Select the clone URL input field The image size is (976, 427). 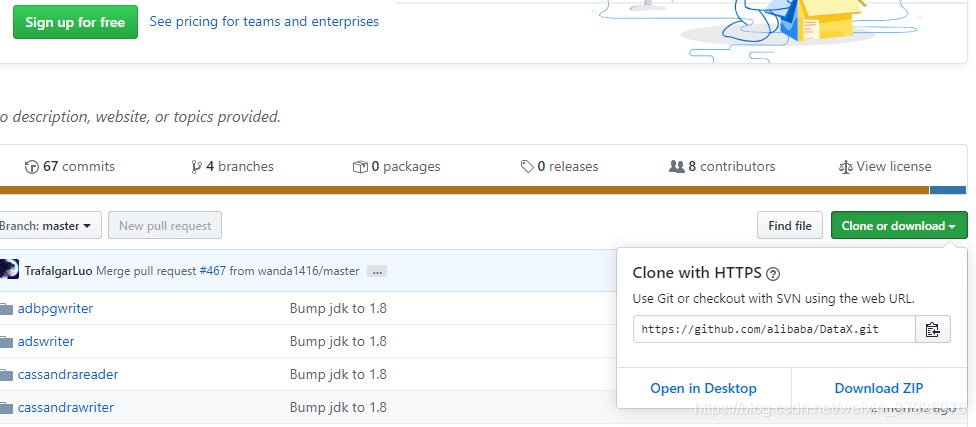774,329
